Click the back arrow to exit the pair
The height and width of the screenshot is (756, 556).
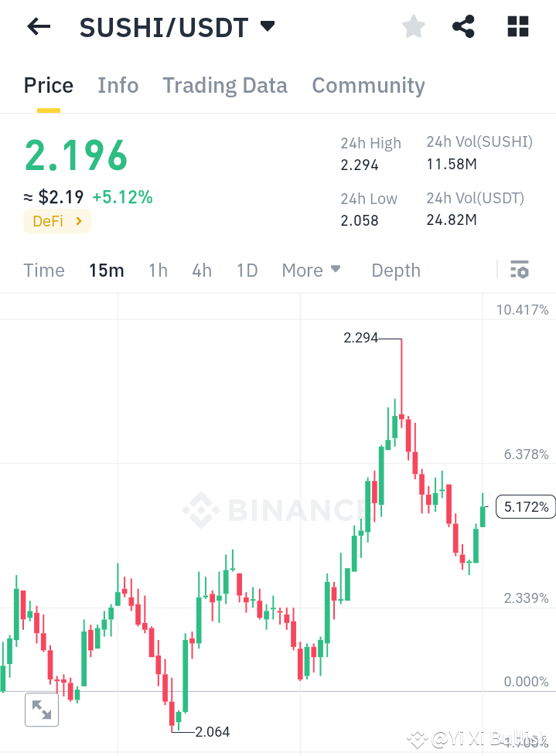pos(37,26)
